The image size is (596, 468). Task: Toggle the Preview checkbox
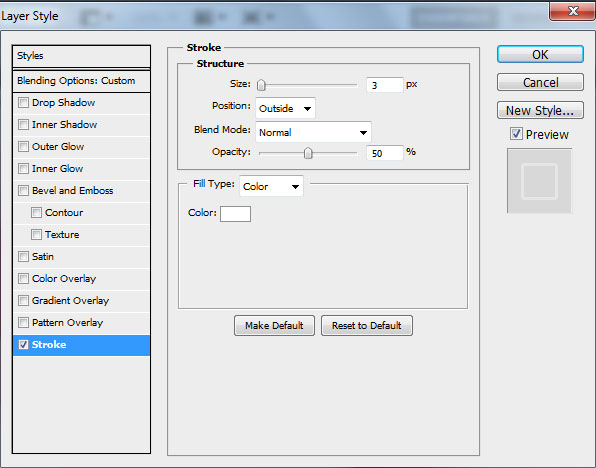[x=516, y=134]
